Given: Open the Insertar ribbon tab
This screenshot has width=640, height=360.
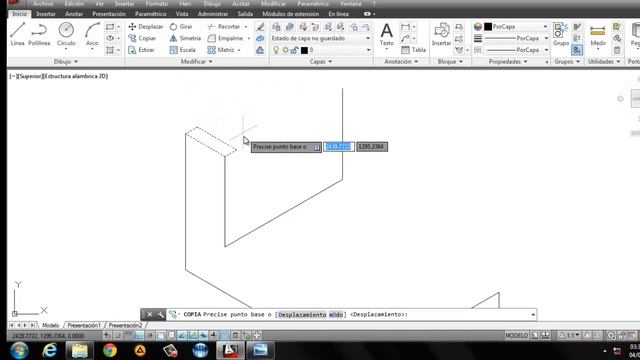Looking at the screenshot, I should click(46, 14).
